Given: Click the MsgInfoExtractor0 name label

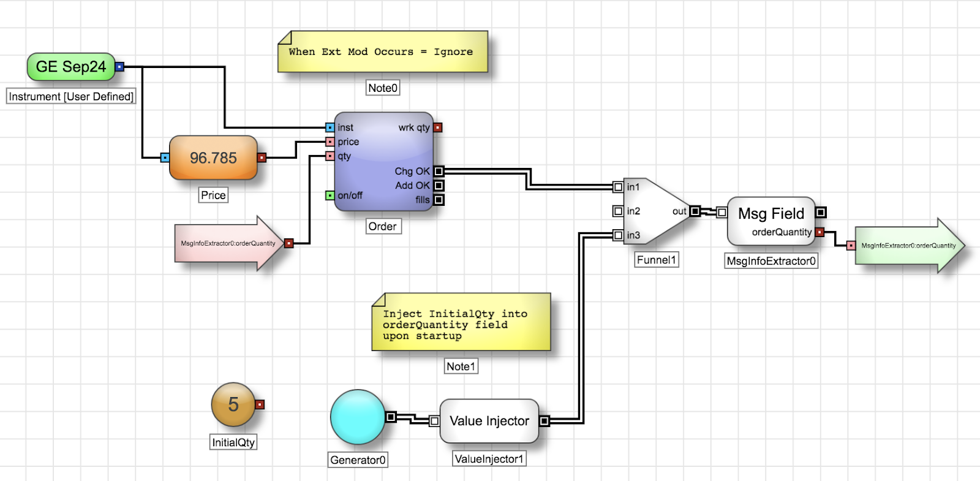Looking at the screenshot, I should [771, 261].
